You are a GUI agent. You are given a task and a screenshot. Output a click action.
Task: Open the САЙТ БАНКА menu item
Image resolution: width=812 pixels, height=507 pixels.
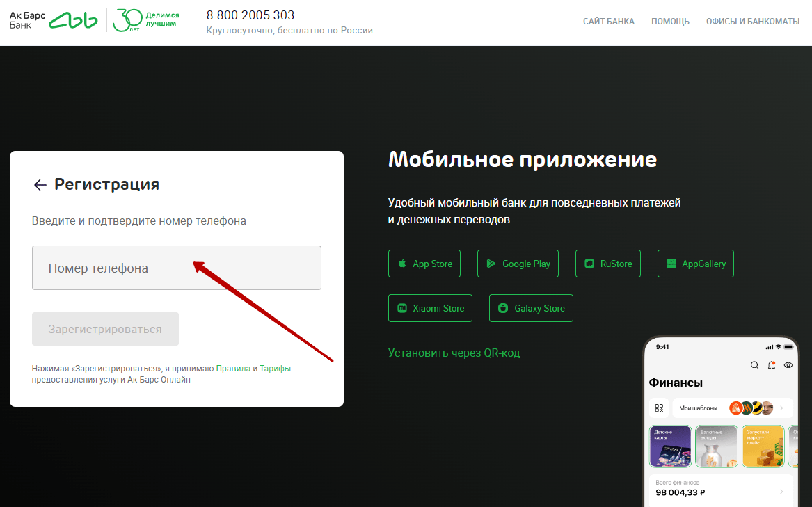pos(609,22)
